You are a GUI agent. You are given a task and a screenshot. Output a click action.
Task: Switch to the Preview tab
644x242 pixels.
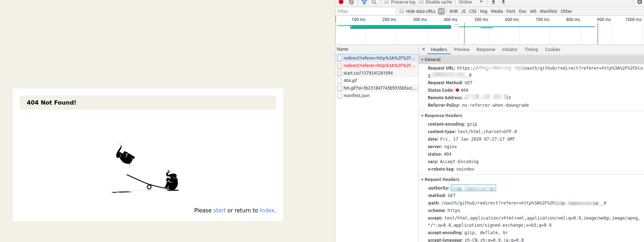462,50
